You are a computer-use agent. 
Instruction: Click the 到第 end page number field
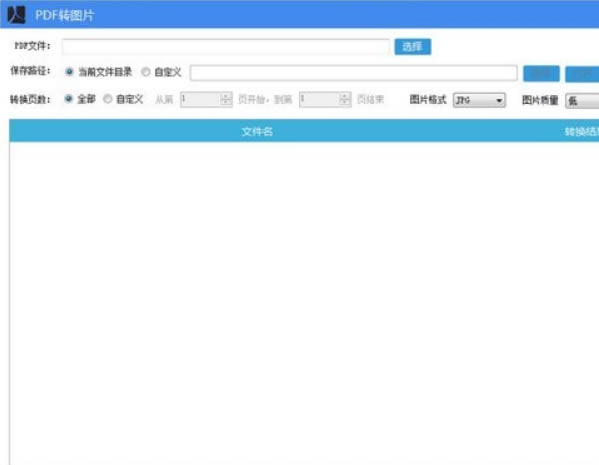320,100
